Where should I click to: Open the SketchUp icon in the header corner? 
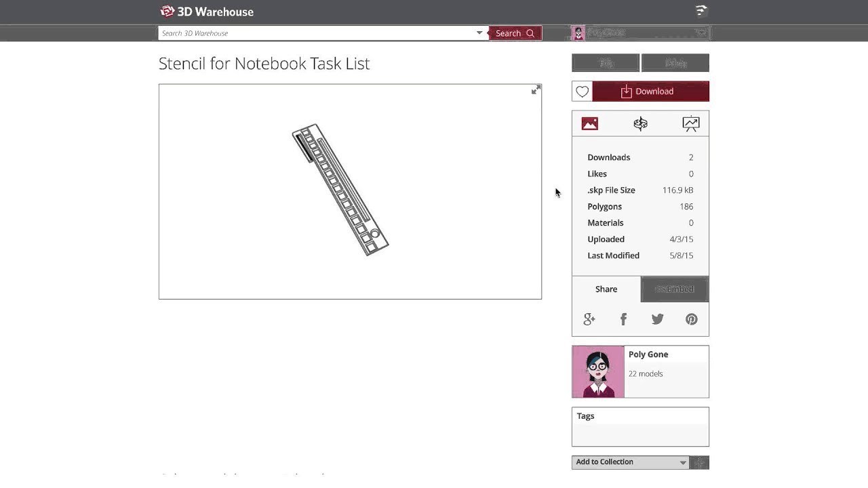pos(701,11)
